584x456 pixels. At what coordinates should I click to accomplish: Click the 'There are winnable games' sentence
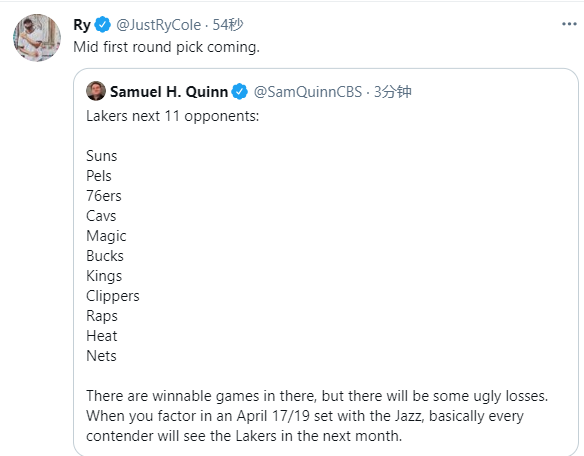pos(317,396)
